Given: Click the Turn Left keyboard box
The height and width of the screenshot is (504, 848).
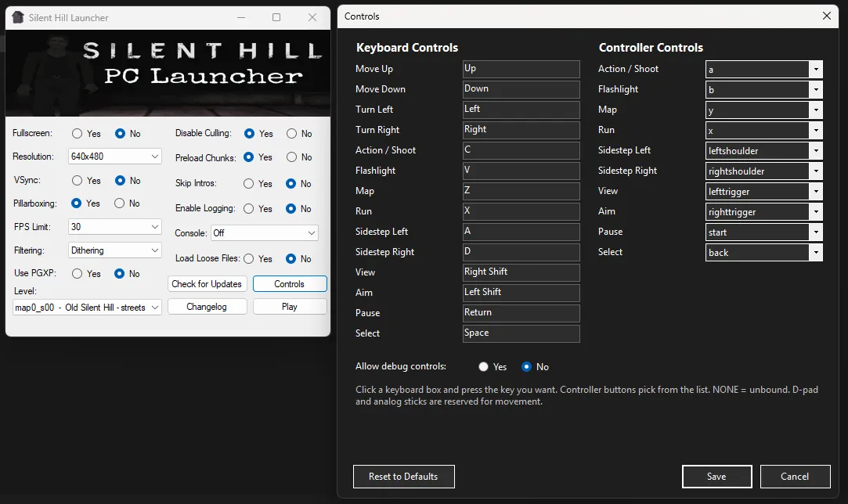Looking at the screenshot, I should coord(521,110).
